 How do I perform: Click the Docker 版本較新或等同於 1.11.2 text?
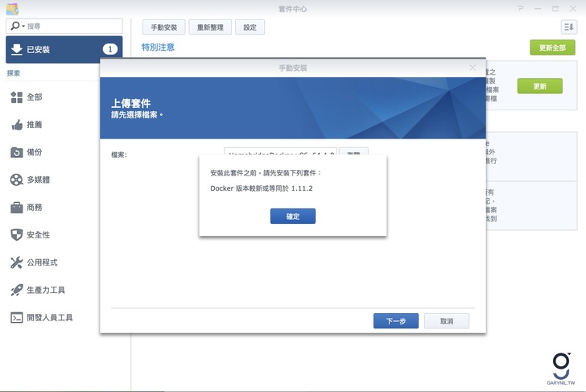(262, 188)
